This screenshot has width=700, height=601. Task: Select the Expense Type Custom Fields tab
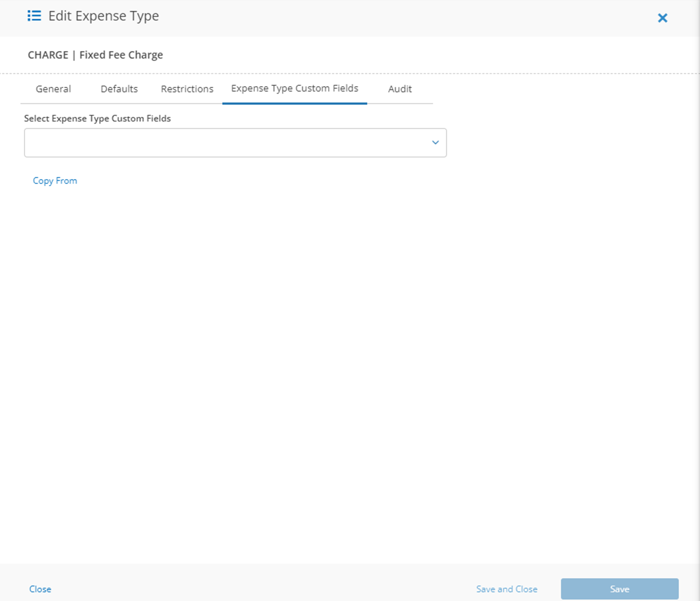[295, 89]
